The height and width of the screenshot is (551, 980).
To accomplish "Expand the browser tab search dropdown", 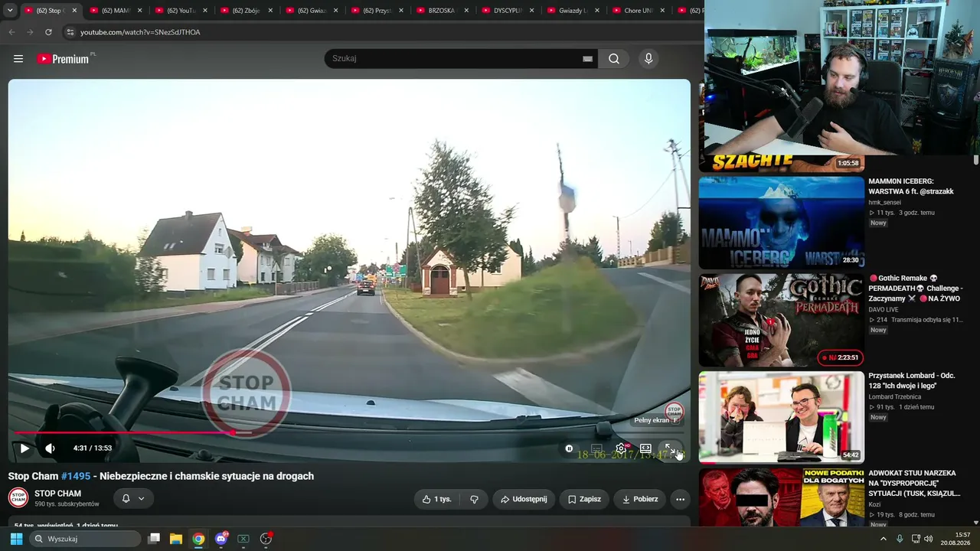I will tap(10, 11).
